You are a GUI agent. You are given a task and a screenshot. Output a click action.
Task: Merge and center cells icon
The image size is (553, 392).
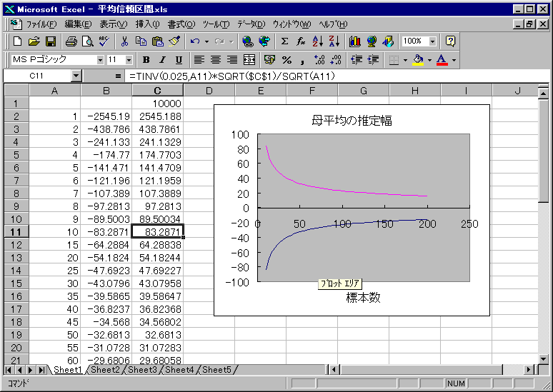249,60
